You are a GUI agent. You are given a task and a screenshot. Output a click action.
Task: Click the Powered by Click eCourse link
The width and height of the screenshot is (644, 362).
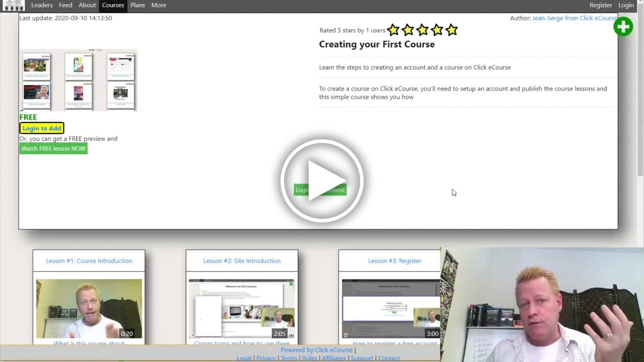tap(316, 350)
